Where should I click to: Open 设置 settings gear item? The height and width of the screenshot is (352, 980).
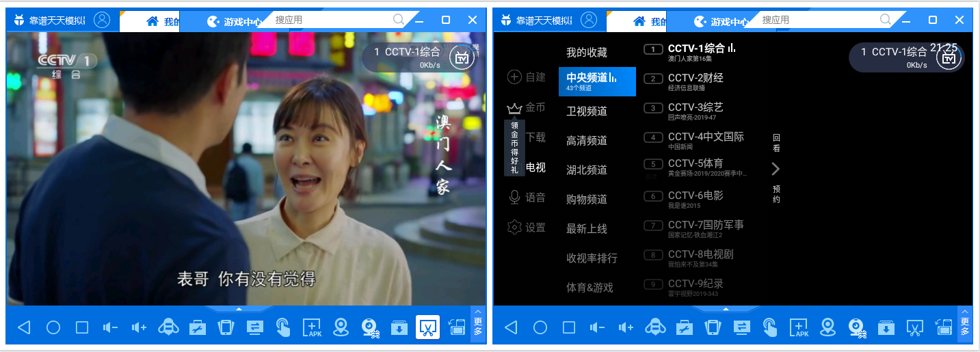[527, 228]
